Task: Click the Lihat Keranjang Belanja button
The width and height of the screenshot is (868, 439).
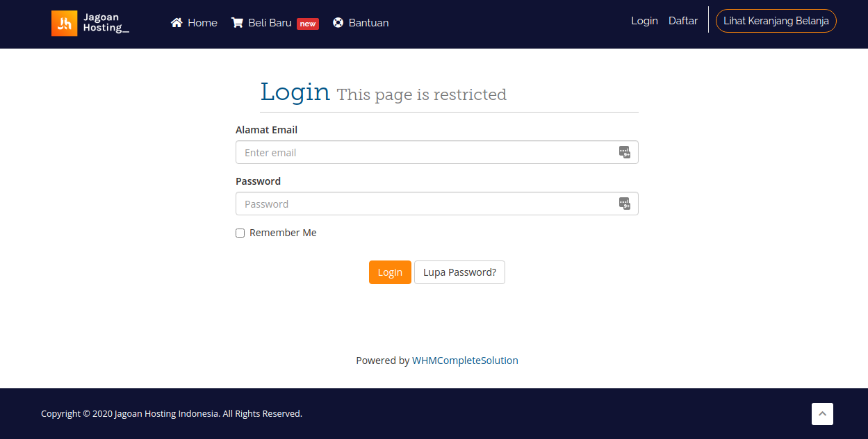Action: pyautogui.click(x=776, y=21)
